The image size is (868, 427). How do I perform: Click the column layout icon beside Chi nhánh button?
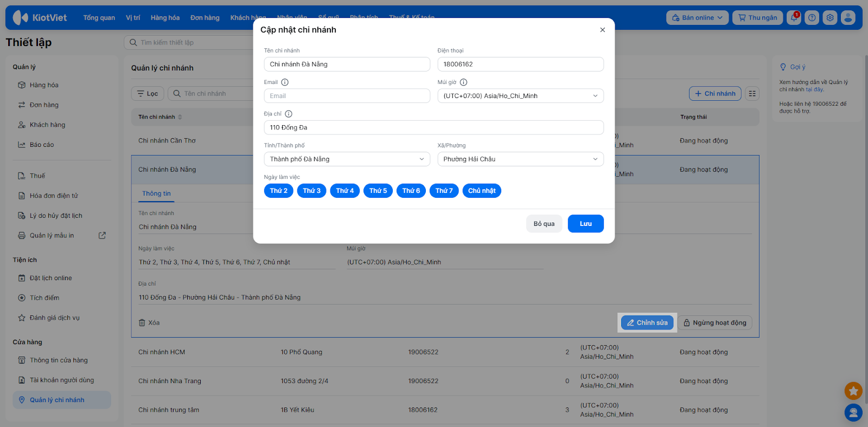coord(752,94)
